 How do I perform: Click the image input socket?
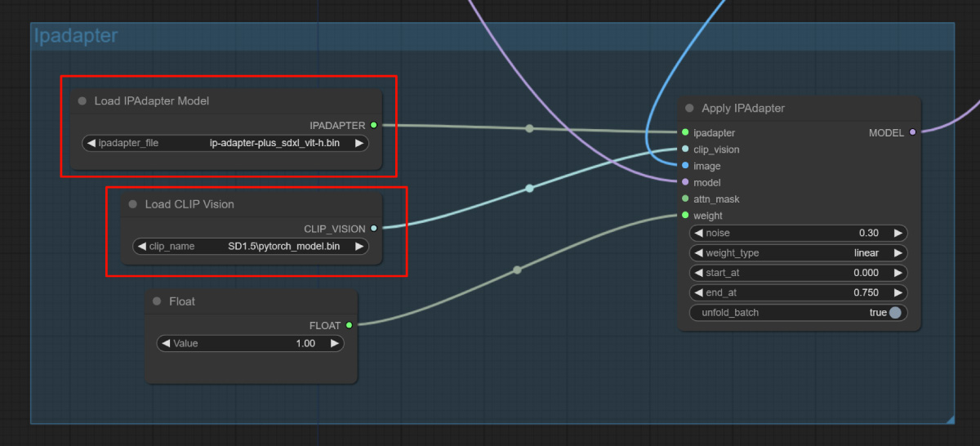pos(685,166)
